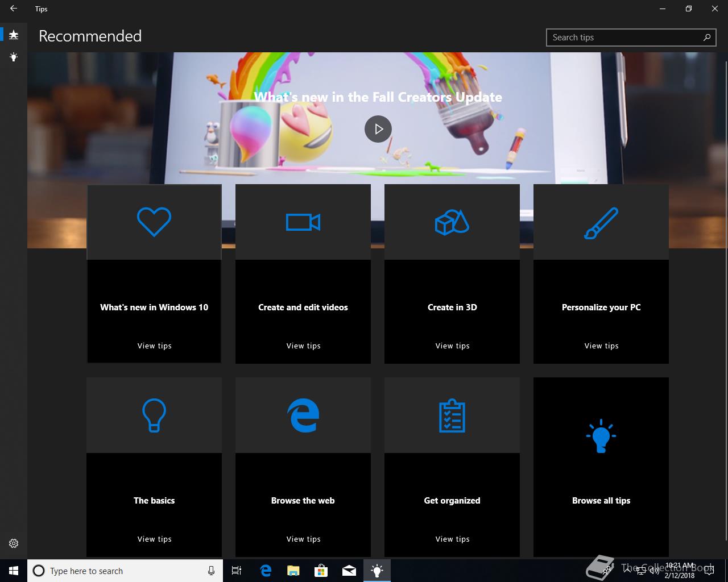Click the paintbrush icon tile
This screenshot has width=728, height=582.
601,223
